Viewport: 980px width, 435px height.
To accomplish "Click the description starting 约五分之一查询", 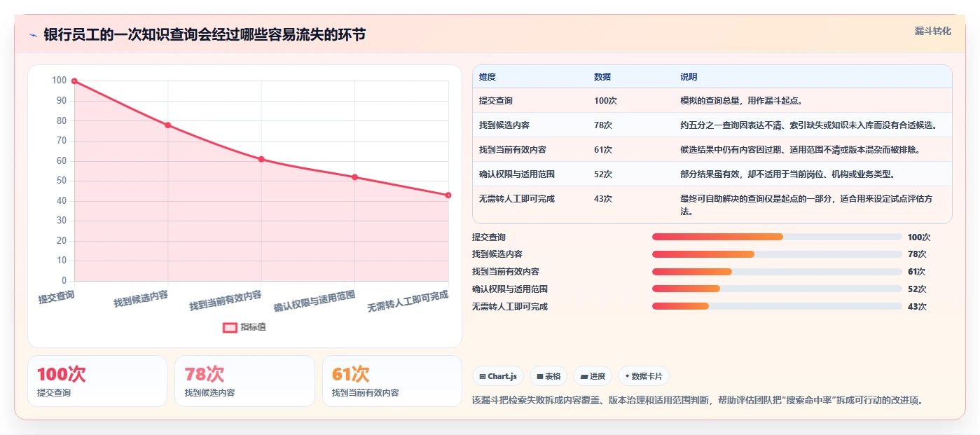I will pos(808,125).
